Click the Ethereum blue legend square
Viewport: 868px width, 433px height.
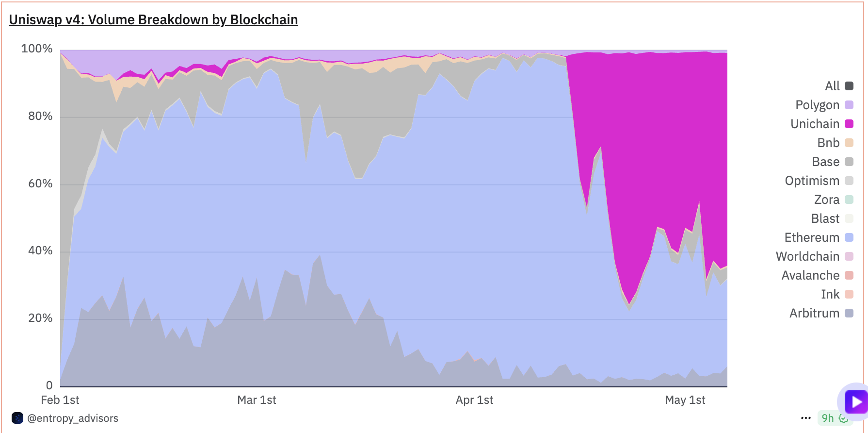(x=849, y=237)
